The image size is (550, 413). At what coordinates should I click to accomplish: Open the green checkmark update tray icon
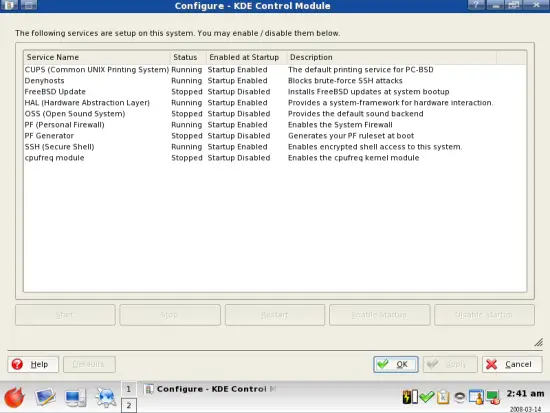pyautogui.click(x=427, y=397)
